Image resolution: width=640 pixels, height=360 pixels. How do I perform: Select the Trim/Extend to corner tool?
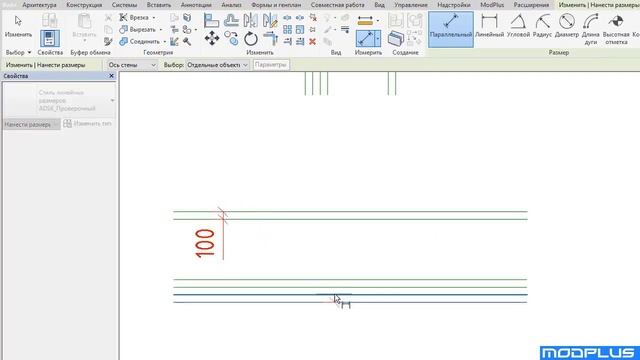click(270, 39)
